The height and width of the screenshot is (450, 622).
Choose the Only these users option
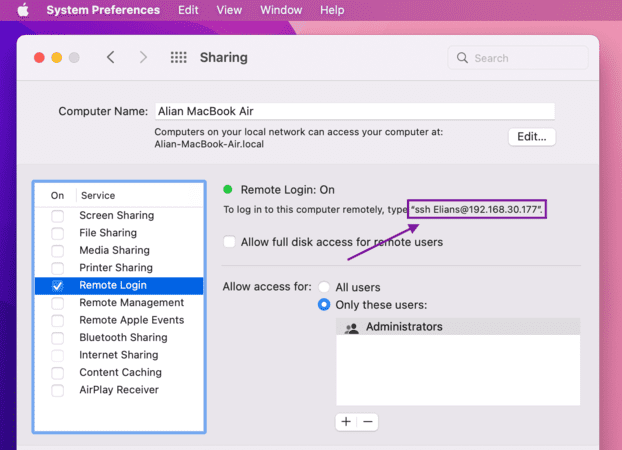pos(324,305)
